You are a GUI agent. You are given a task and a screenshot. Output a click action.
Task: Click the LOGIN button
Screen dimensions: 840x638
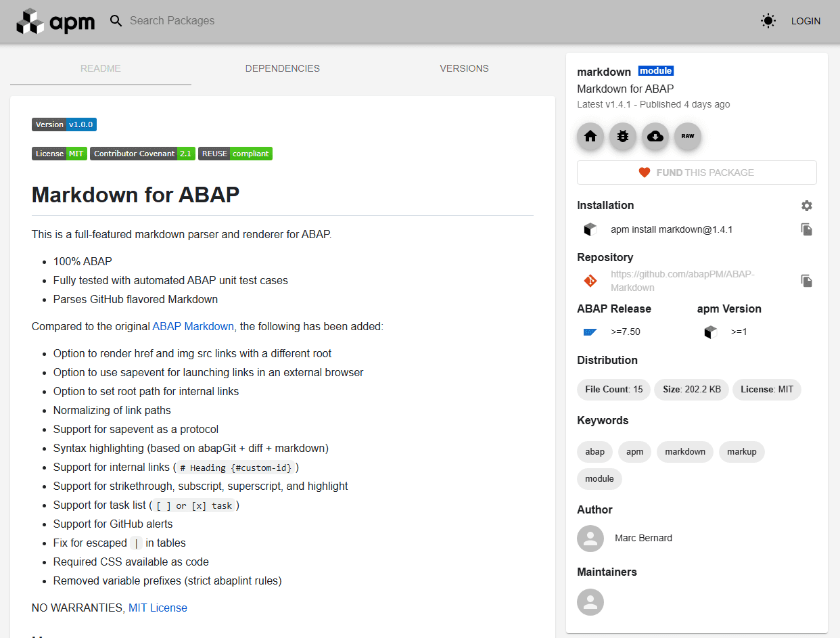[806, 21]
